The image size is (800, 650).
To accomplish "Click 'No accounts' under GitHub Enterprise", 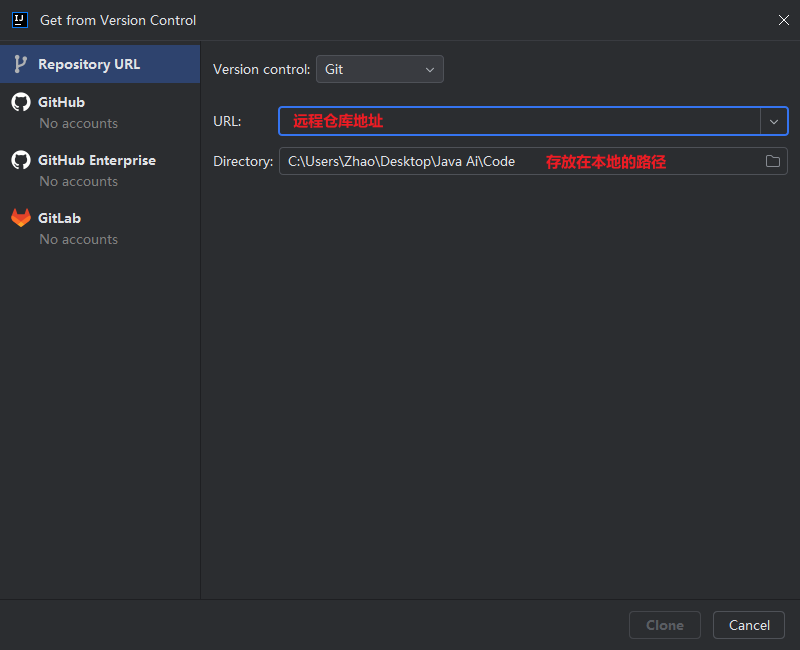I will [79, 182].
